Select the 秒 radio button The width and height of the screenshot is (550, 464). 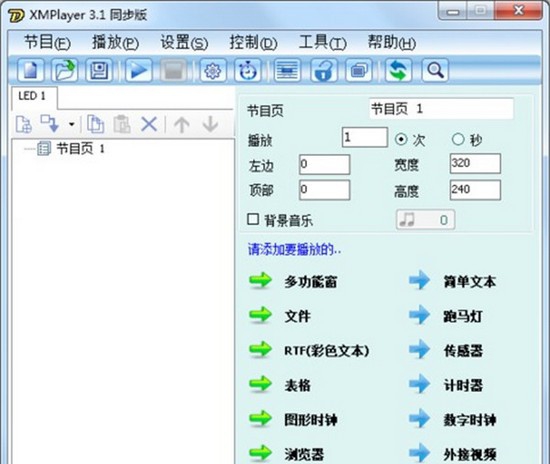click(x=458, y=139)
